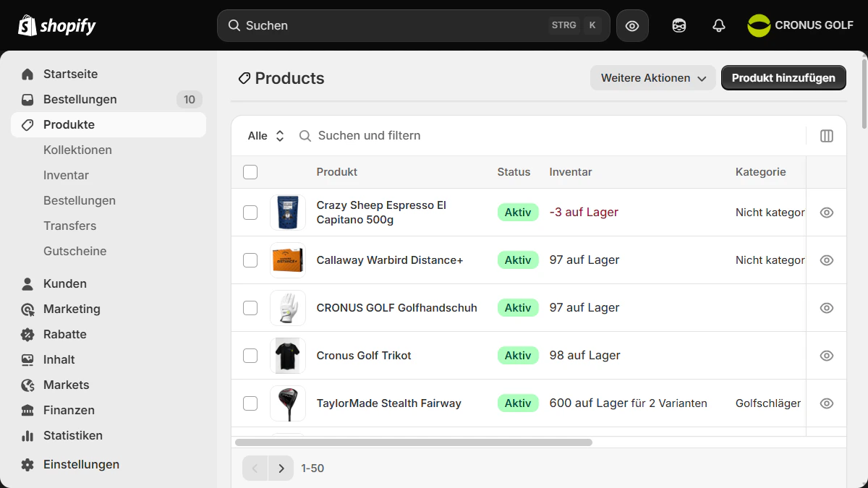This screenshot has width=868, height=488.
Task: Check the CRONUS GOLF Golfhandschuh checkbox
Action: click(x=250, y=308)
